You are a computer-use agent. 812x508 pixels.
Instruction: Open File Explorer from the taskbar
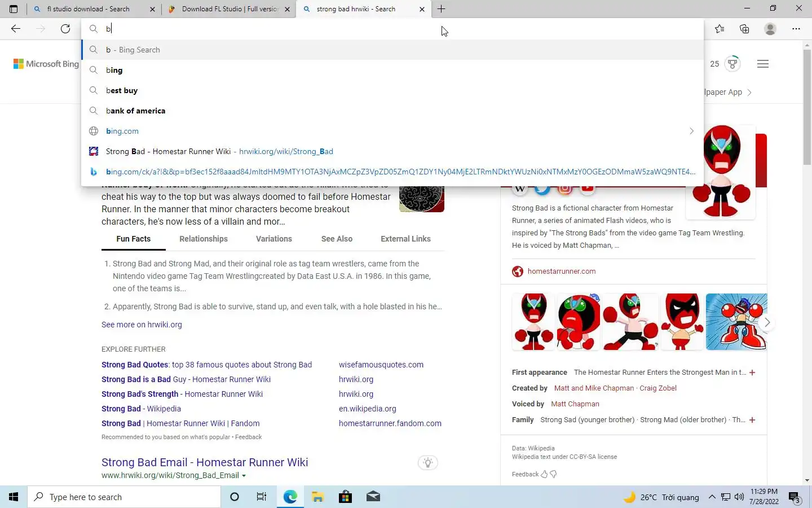317,497
